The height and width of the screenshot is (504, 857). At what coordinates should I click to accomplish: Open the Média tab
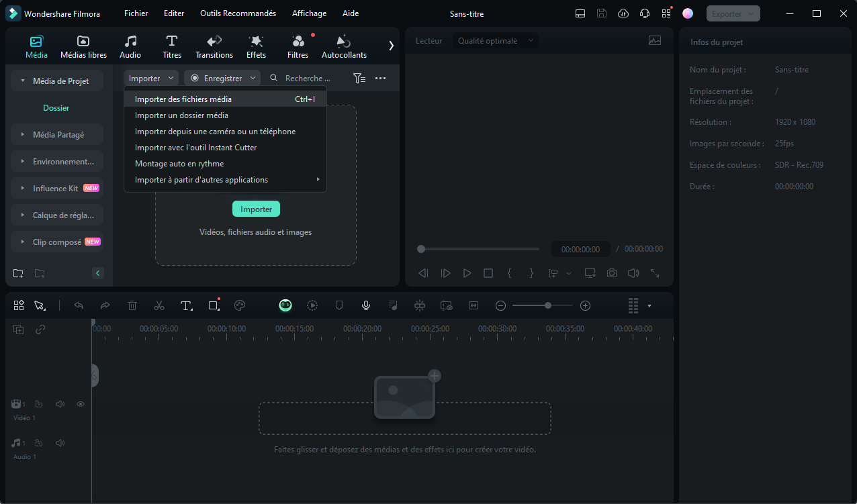pyautogui.click(x=36, y=47)
